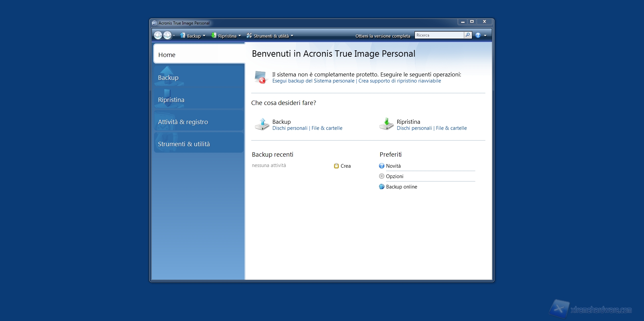The image size is (644, 321).
Task: Click the Crea backup icon
Action: point(336,166)
